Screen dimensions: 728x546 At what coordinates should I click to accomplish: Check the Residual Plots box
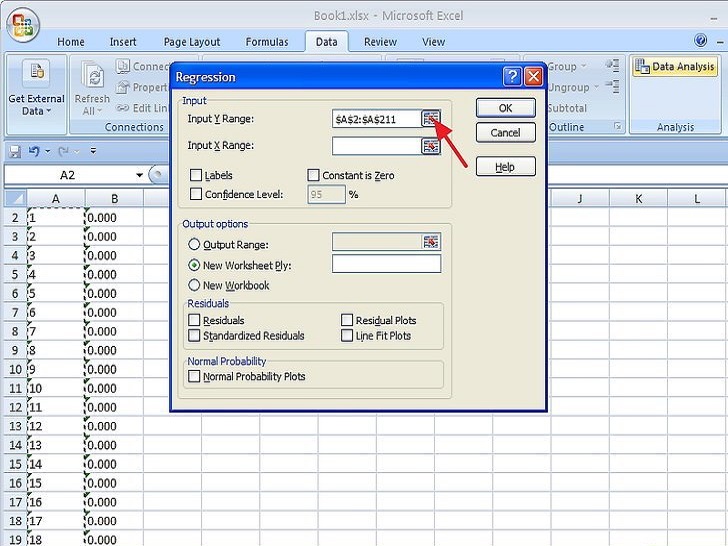(x=347, y=320)
